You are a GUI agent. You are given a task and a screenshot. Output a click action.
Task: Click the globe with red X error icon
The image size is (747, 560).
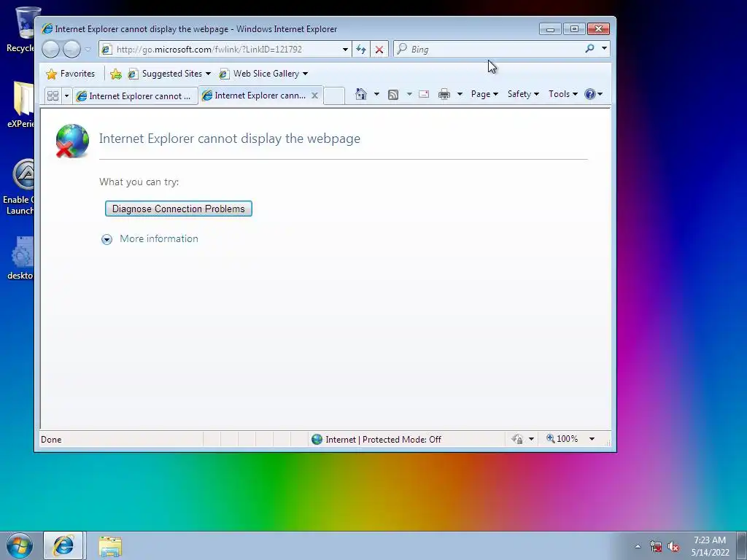coord(72,141)
